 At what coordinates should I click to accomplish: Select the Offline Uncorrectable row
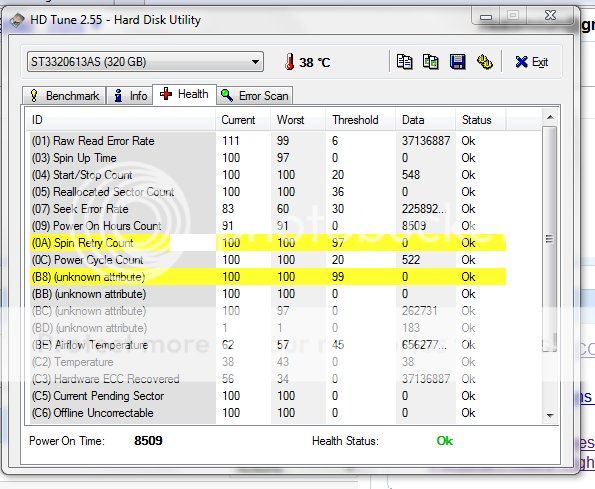268,413
